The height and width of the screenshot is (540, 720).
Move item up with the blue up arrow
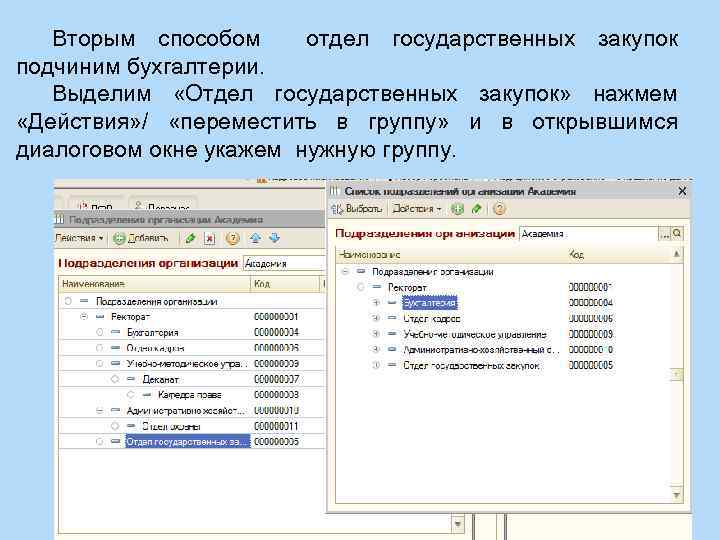(x=256, y=238)
